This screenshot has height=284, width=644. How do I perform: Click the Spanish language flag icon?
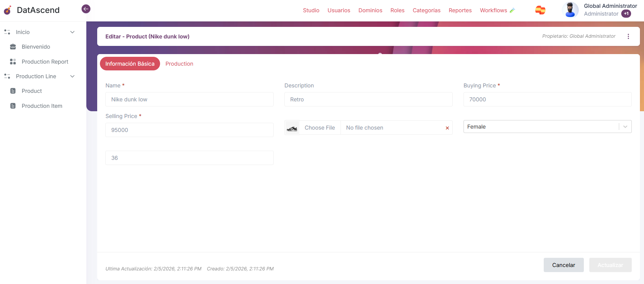540,10
